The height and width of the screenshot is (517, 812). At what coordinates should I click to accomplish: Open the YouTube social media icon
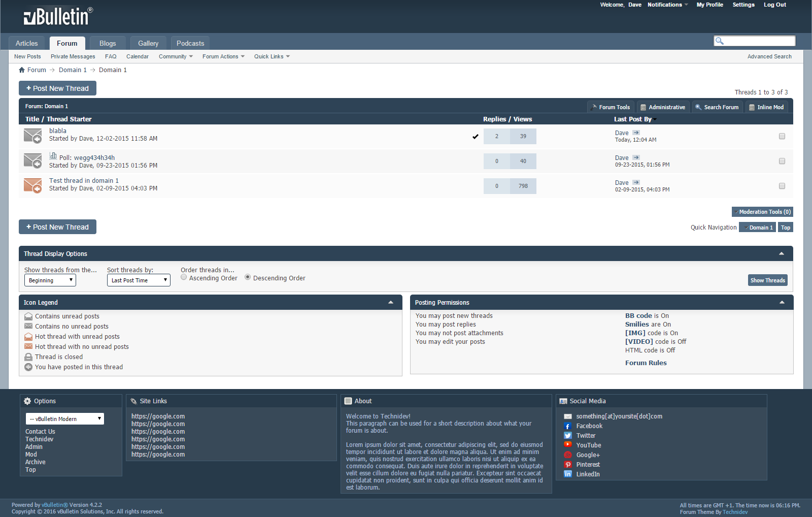pos(568,445)
